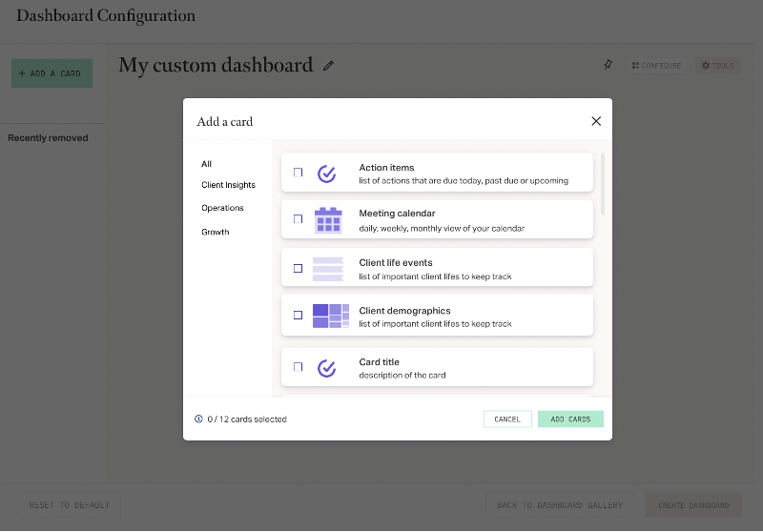Click the Card title checkmark icon

(x=326, y=368)
